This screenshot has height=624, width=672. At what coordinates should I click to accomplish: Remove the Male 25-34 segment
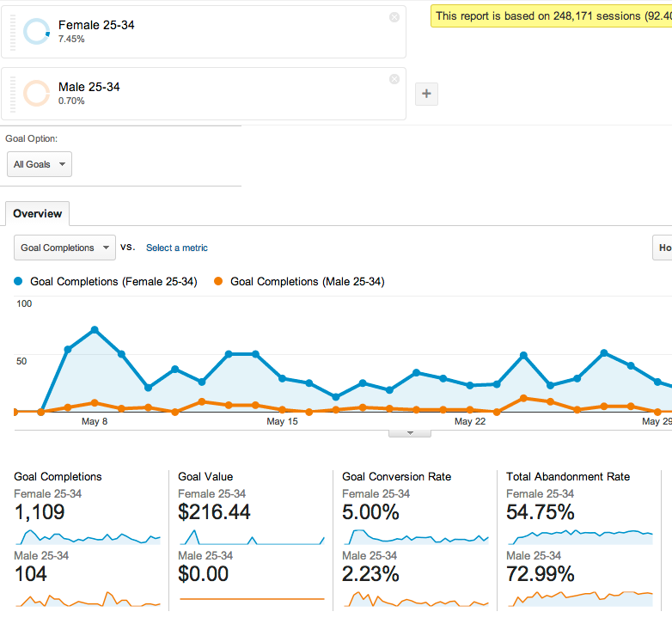(394, 79)
